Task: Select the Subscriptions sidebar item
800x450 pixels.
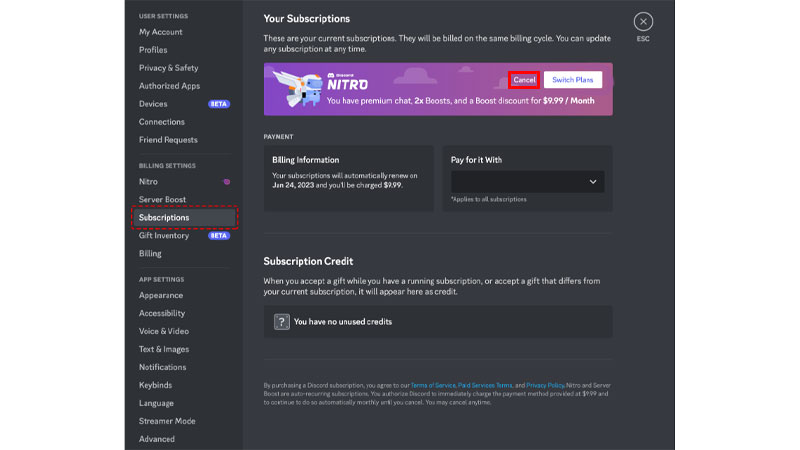Action: 184,217
